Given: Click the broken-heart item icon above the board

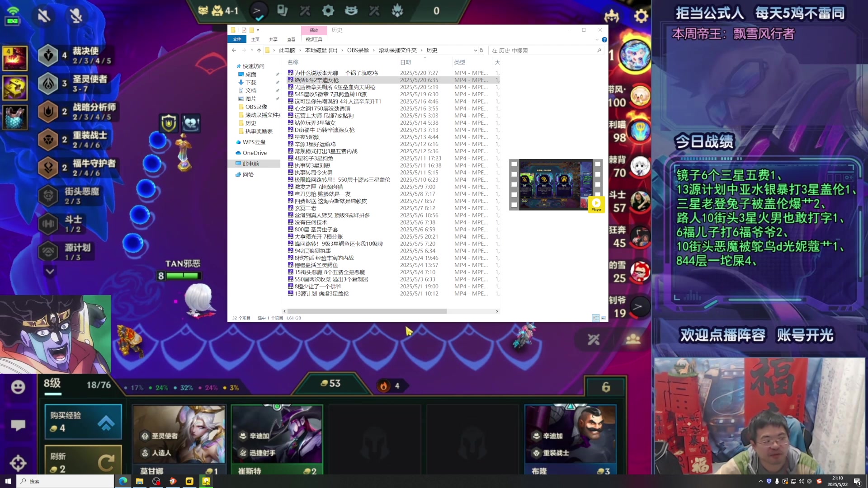Looking at the screenshot, I should pyautogui.click(x=191, y=123).
